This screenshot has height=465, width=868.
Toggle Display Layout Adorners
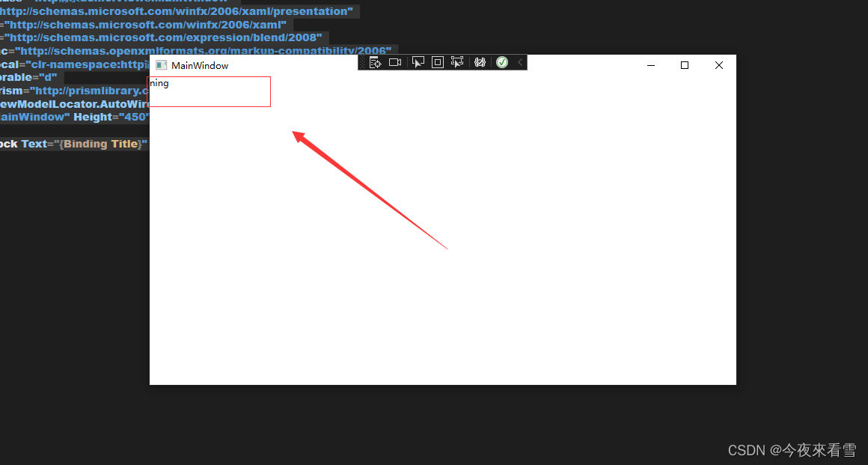pos(437,63)
